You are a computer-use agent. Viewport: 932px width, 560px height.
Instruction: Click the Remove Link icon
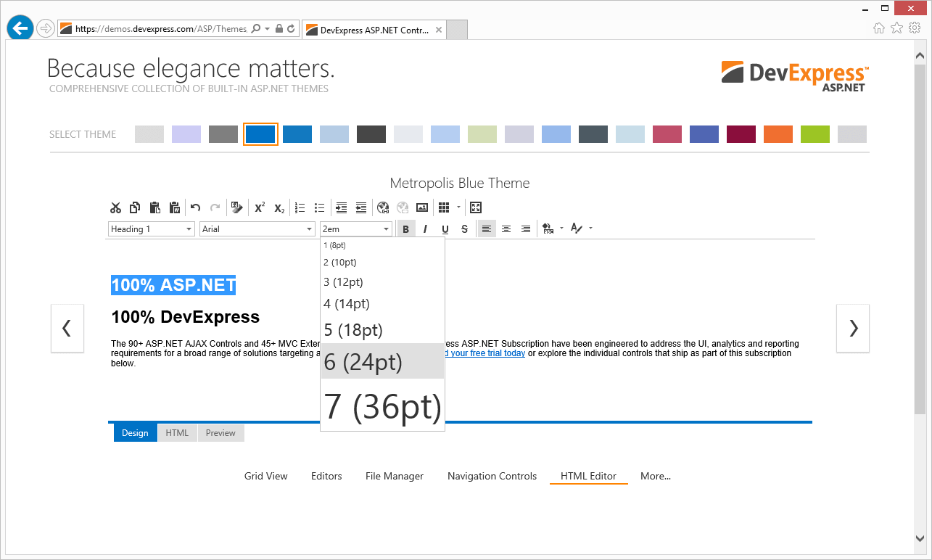[403, 207]
